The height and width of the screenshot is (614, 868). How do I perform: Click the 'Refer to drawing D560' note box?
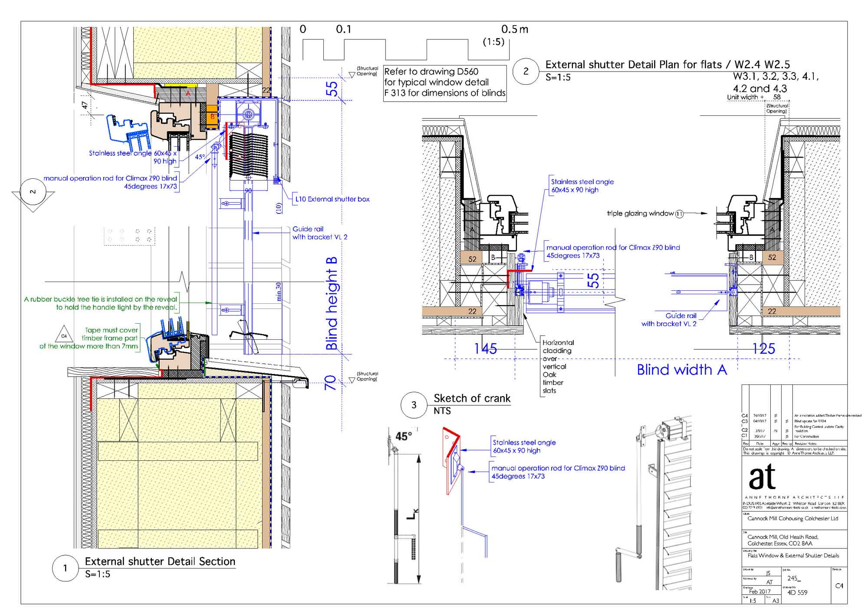coord(444,82)
